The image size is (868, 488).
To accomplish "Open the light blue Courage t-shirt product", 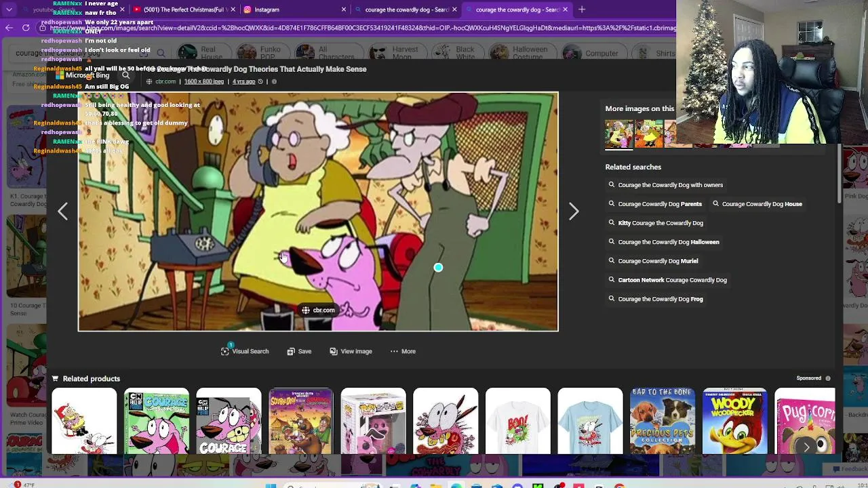I will click(x=590, y=421).
